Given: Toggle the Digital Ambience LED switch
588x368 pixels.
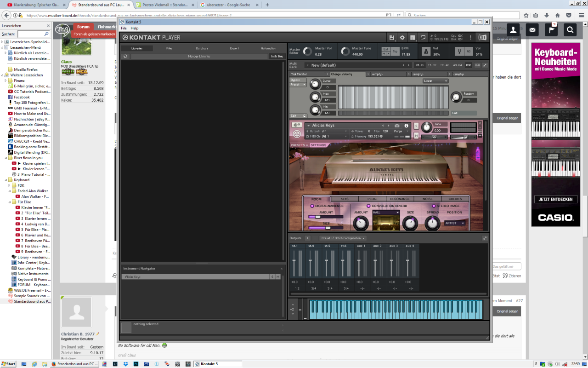Looking at the screenshot, I should [312, 206].
